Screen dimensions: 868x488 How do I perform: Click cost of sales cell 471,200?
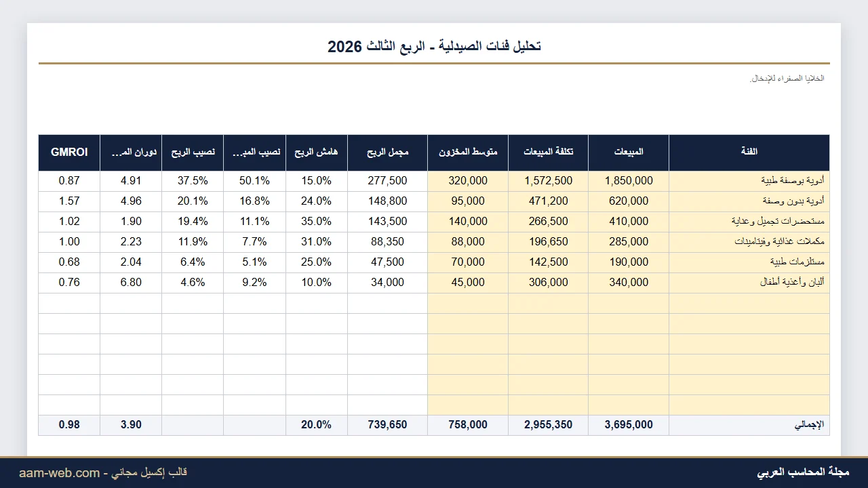[x=549, y=201]
